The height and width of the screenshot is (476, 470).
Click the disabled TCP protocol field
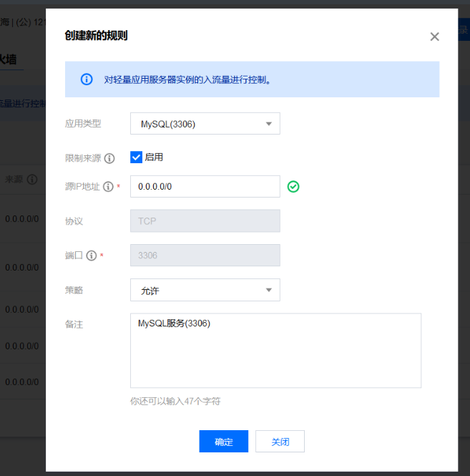coord(205,220)
